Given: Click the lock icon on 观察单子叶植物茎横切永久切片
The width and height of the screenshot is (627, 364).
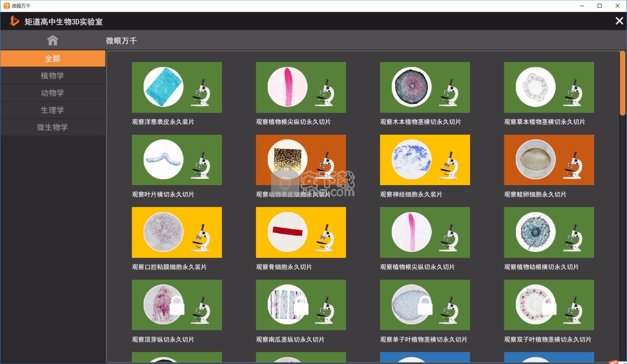Looking at the screenshot, I should (x=425, y=306).
